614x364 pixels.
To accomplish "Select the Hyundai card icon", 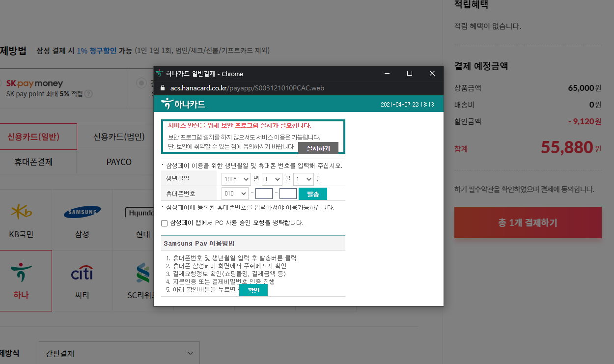I will (x=139, y=212).
